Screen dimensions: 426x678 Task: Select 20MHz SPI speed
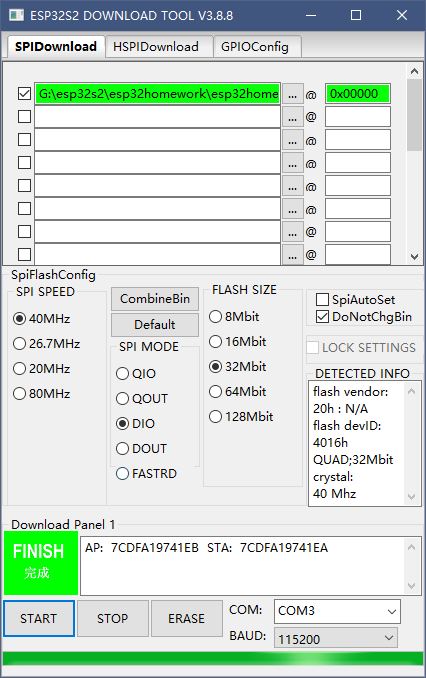(42, 369)
